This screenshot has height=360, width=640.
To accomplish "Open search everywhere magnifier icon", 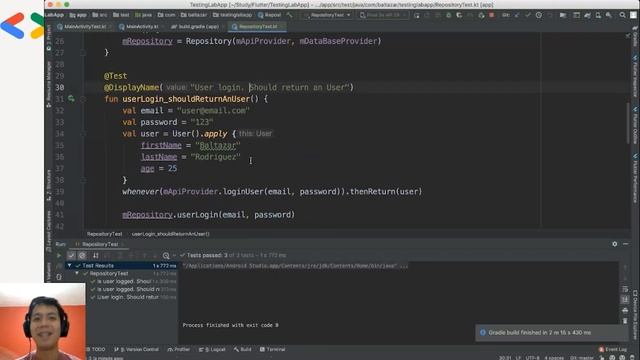I will (x=622, y=15).
